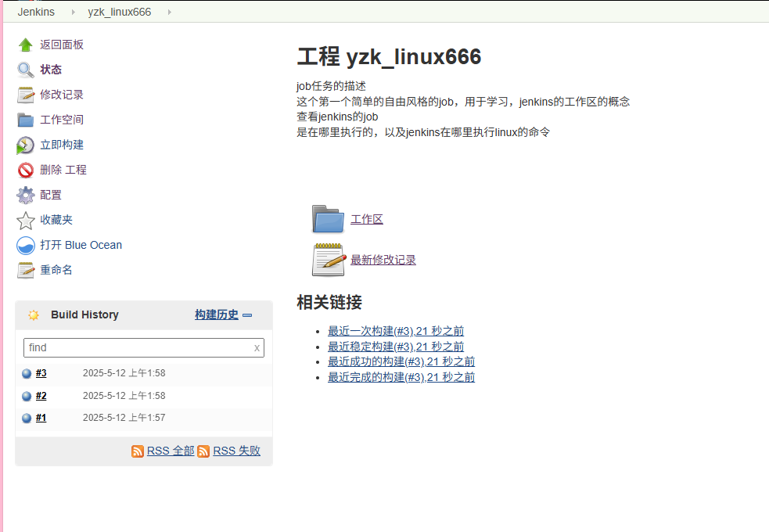769x532 pixels.
Task: Click the RSS icon beside RSS 全部
Action: click(138, 451)
